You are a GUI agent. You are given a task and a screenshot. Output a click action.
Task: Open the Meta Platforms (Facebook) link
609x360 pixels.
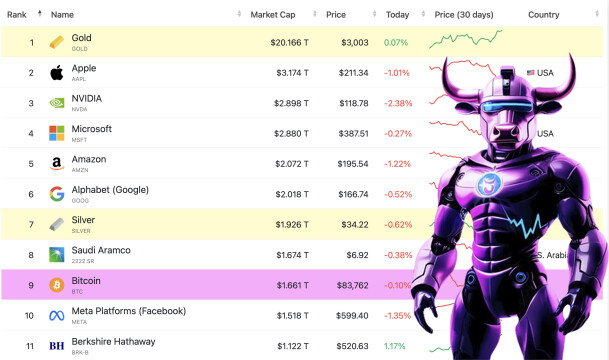(129, 311)
